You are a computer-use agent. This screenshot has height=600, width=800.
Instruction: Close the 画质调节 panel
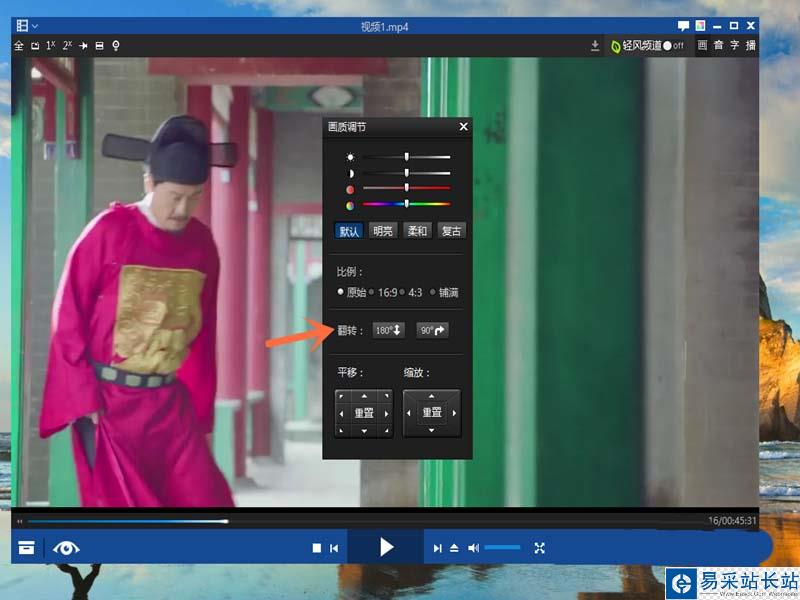click(463, 127)
